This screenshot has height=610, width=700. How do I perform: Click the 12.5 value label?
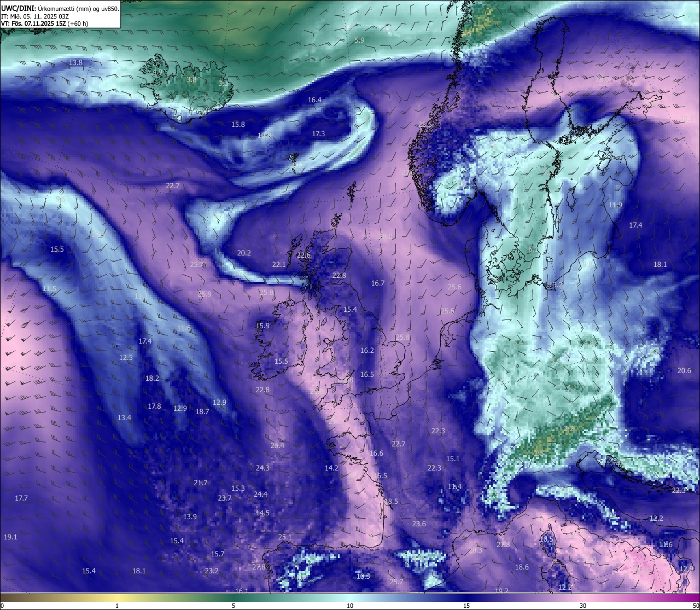(126, 358)
